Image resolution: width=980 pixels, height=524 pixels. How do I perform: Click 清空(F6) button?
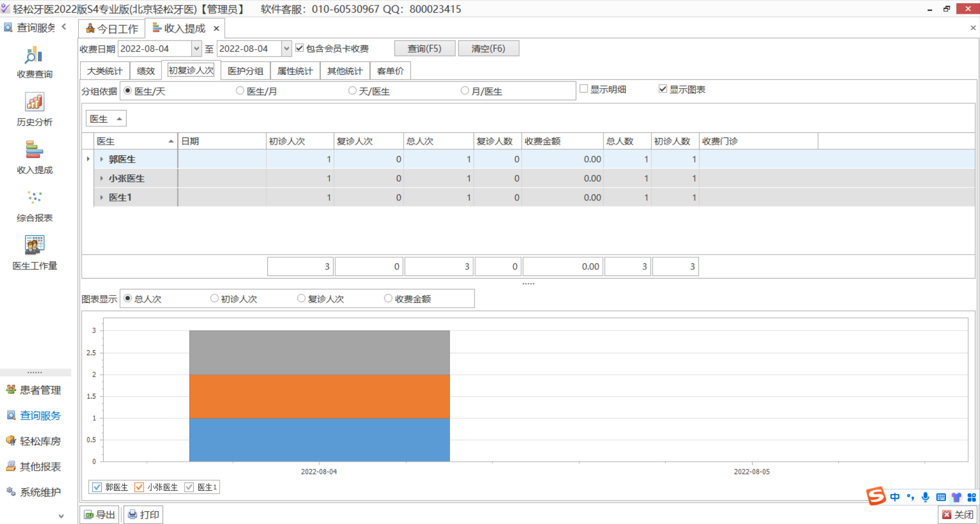(x=488, y=49)
